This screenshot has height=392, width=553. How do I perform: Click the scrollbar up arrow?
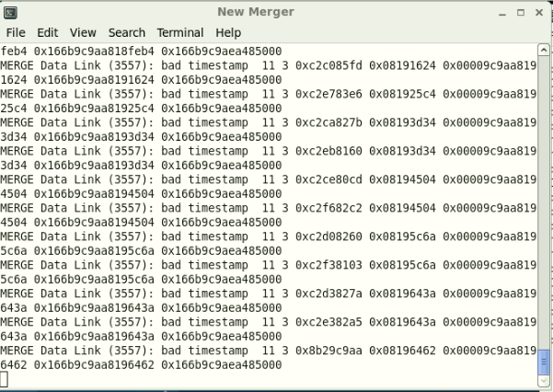(x=543, y=50)
